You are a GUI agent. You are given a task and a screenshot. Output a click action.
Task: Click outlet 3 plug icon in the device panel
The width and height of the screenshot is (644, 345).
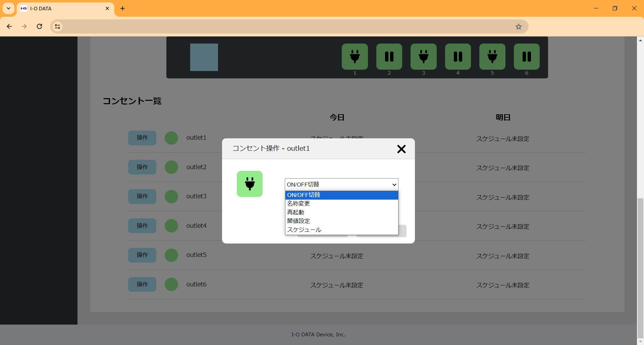point(423,57)
